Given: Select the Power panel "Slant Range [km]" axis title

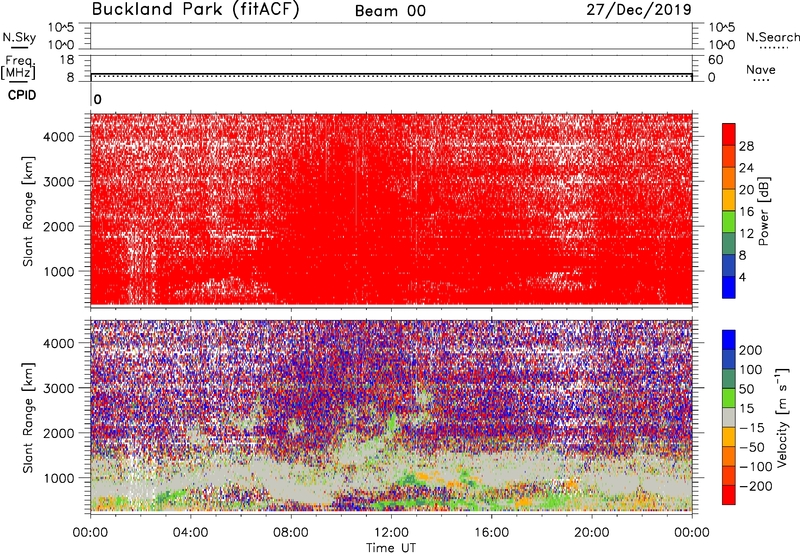Looking at the screenshot, I should (x=28, y=211).
